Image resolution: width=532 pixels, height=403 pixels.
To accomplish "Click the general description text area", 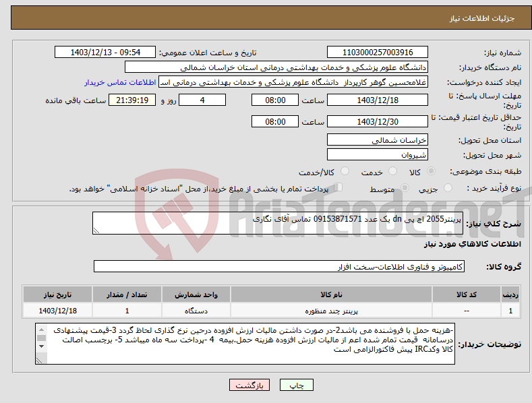I will click(x=278, y=223).
